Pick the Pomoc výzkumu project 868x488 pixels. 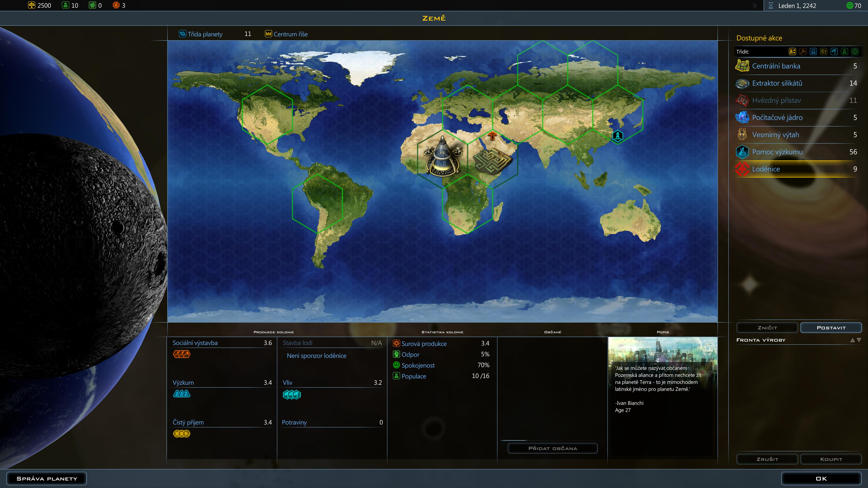tap(777, 152)
